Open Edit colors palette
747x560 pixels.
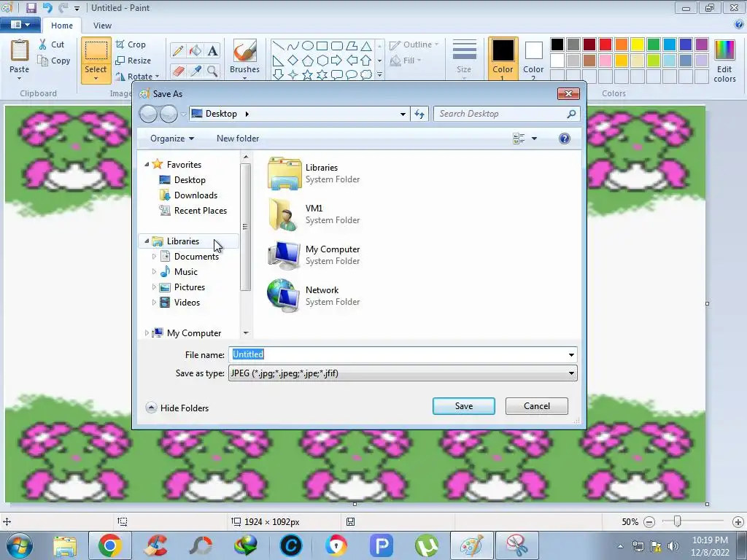(x=724, y=61)
